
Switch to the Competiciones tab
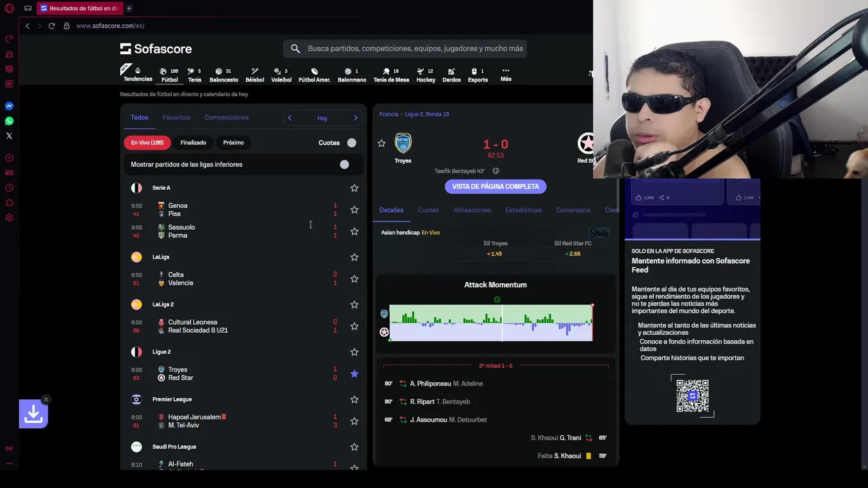tap(226, 117)
